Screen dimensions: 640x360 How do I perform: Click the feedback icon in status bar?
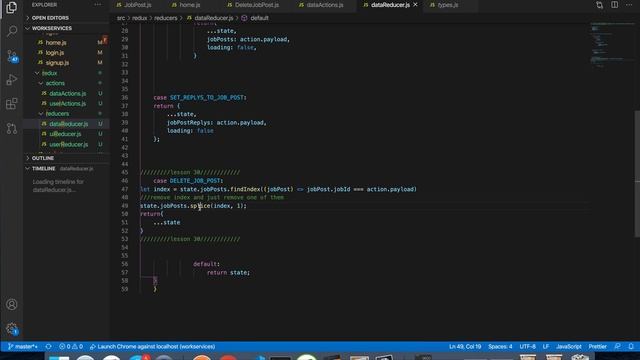[x=618, y=347]
